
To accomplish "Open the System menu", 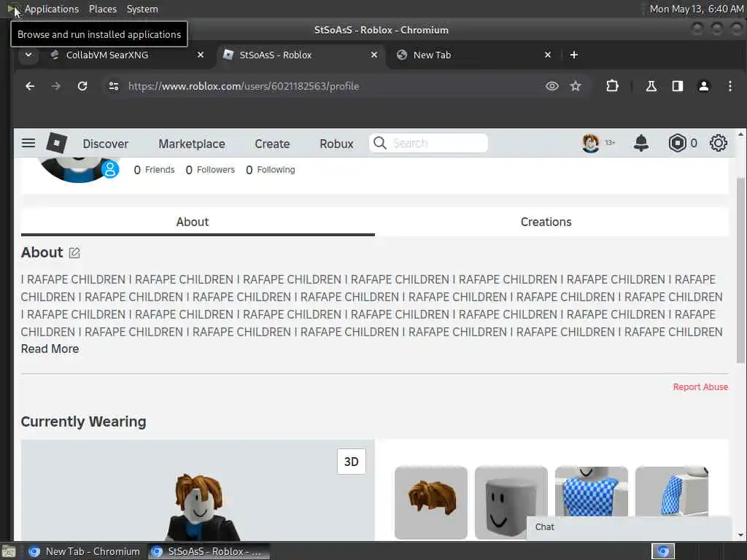I will pyautogui.click(x=142, y=9).
